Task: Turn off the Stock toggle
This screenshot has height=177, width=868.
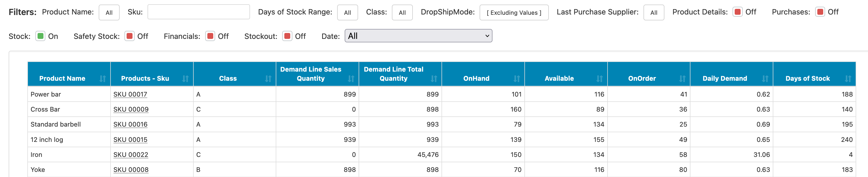Action: (41, 36)
